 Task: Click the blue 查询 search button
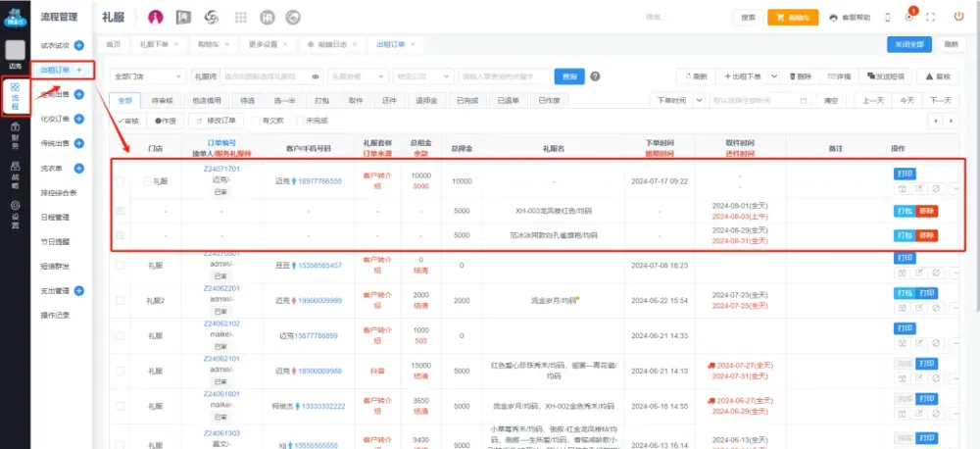[x=566, y=76]
